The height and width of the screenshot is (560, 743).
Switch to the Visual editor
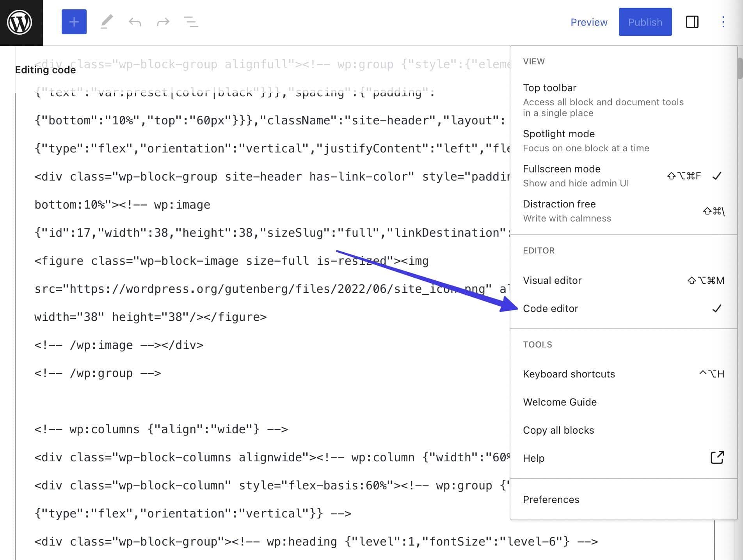552,280
